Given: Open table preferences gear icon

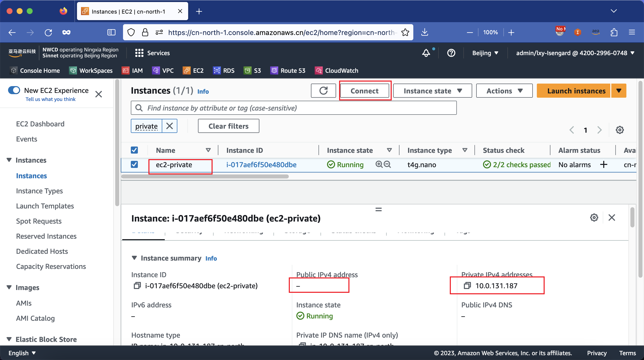Looking at the screenshot, I should pyautogui.click(x=620, y=130).
